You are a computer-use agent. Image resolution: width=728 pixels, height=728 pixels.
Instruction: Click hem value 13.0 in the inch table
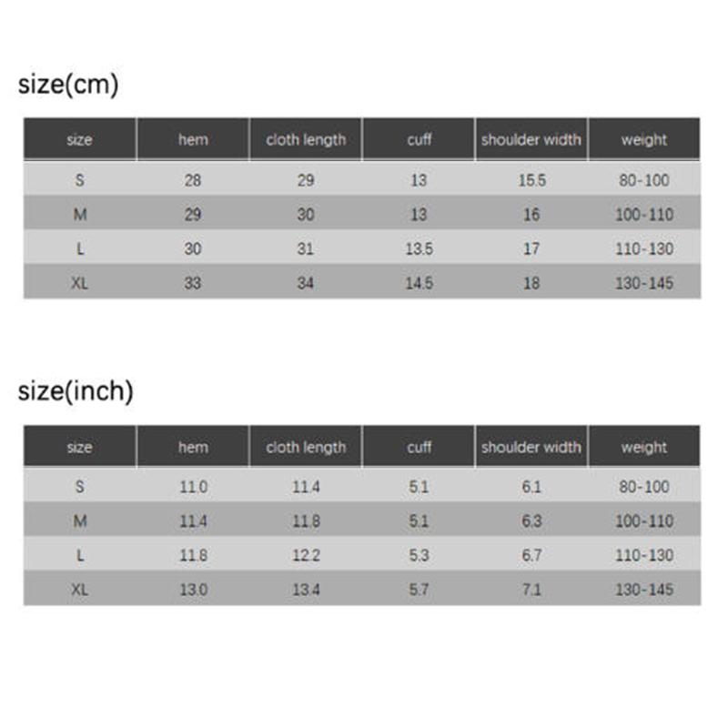pyautogui.click(x=193, y=591)
